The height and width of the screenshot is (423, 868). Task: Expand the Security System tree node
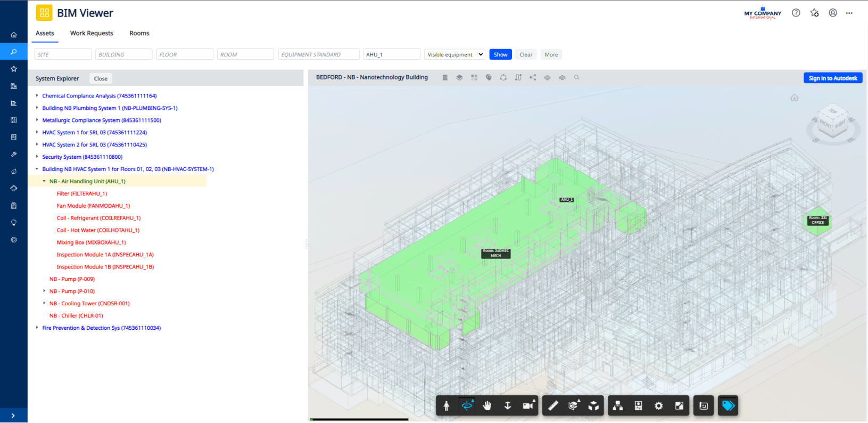click(x=37, y=157)
